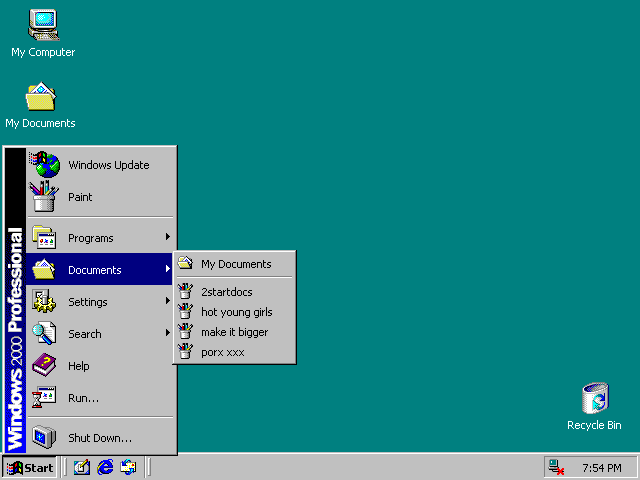Image resolution: width=640 pixels, height=480 pixels.
Task: Click Documents label in Start menu
Action: click(95, 270)
